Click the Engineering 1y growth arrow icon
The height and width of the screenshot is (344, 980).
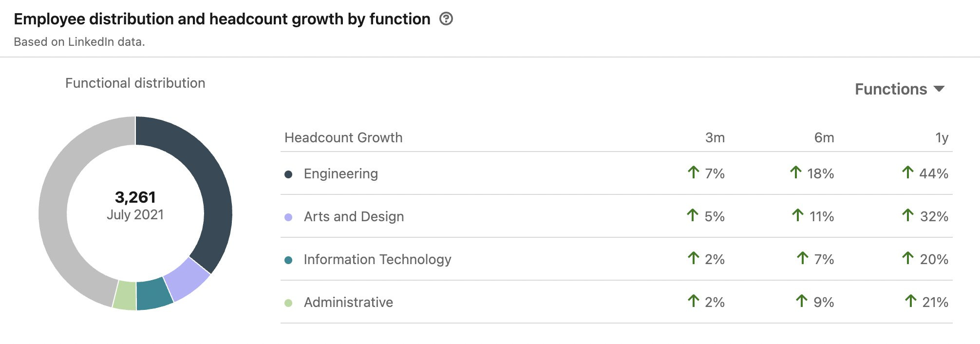click(907, 172)
